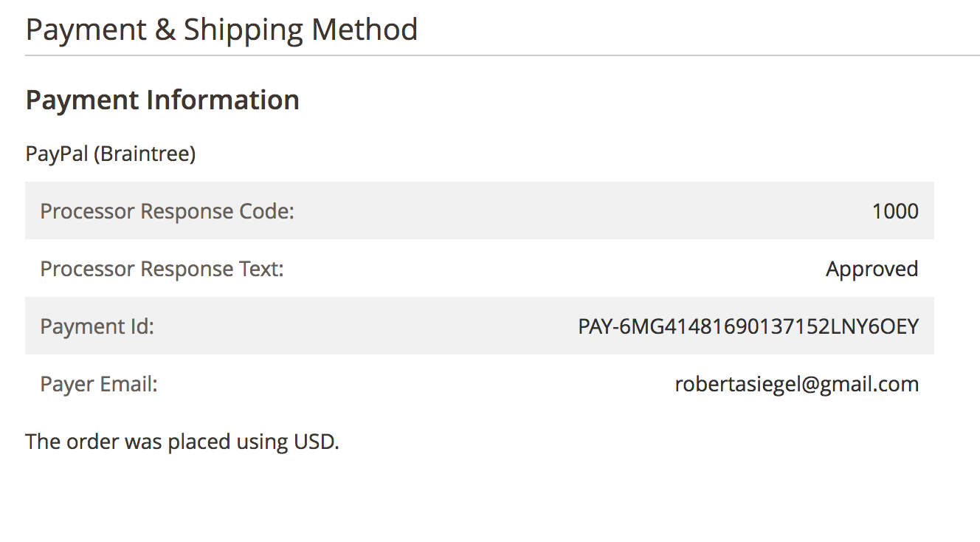Click the Payer Email label
The width and height of the screenshot is (980, 542).
click(x=99, y=384)
